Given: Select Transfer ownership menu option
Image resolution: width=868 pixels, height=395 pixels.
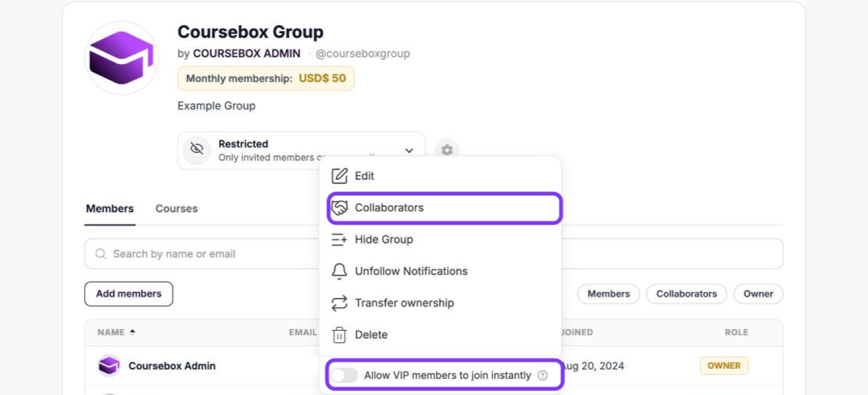Looking at the screenshot, I should coord(440,303).
